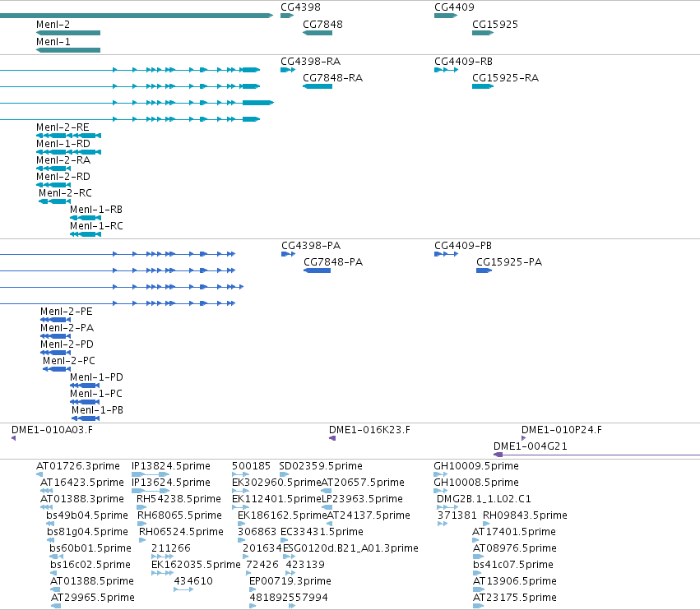Click the AT16423.5prime EST label
This screenshot has width=700, height=610.
pyautogui.click(x=82, y=483)
